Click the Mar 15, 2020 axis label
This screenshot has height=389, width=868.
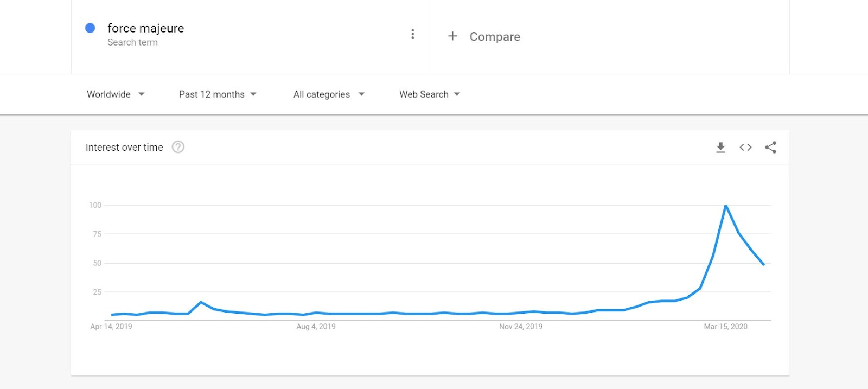(x=725, y=327)
